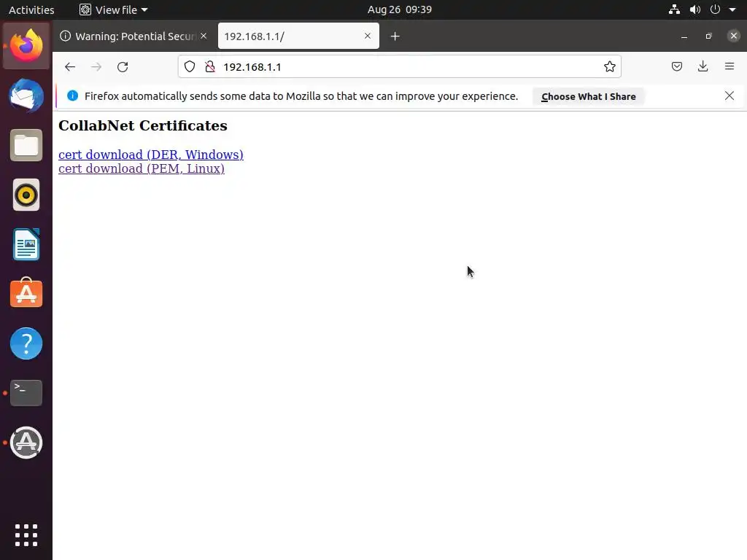Show connection not secure lock info
747x560 pixels.
point(209,66)
